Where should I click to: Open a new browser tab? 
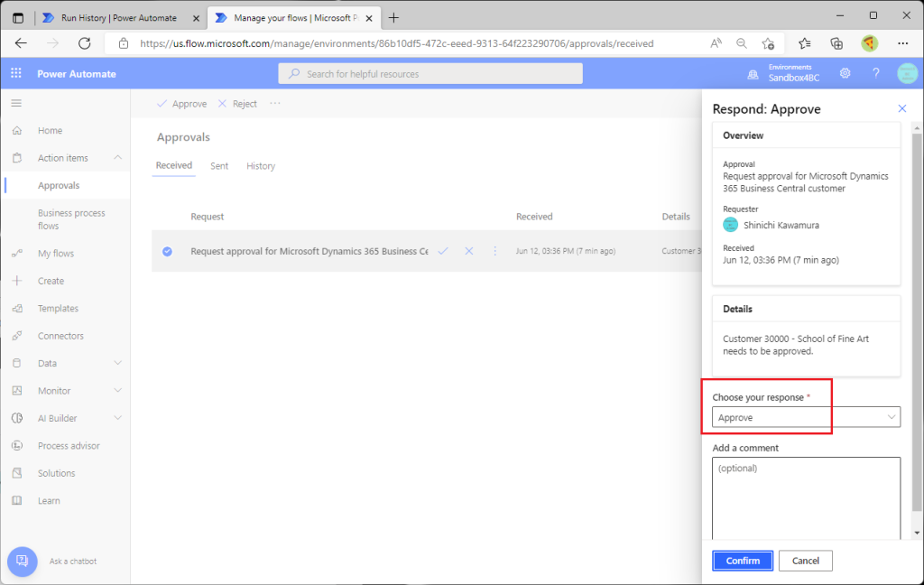(x=393, y=18)
